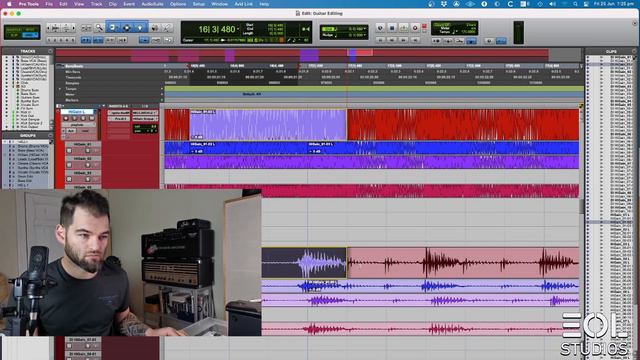Click the highlighted blue MIDI control icon below the tempo display
640x360 pixels.
[x=471, y=41]
